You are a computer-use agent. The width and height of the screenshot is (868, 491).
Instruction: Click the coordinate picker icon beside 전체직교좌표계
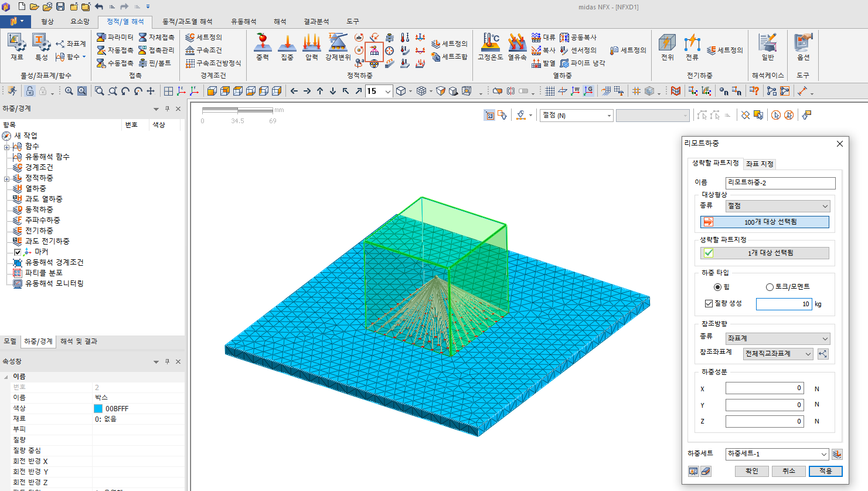tap(823, 354)
